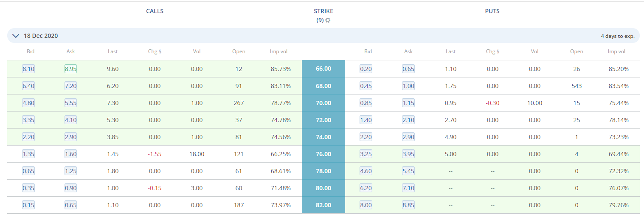The width and height of the screenshot is (644, 217).
Task: Click the 2.90 put ask at strike 74.00
Action: [408, 137]
